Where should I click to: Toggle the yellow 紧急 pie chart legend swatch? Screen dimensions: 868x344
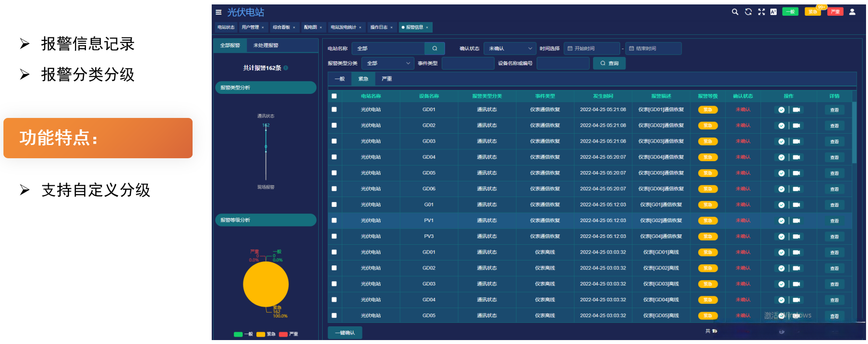261,334
